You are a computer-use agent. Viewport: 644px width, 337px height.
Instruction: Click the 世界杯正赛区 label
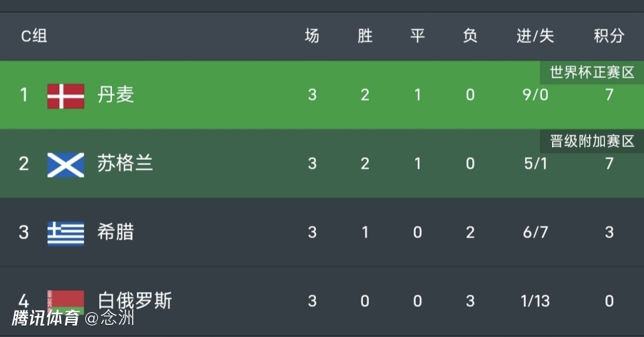(592, 73)
